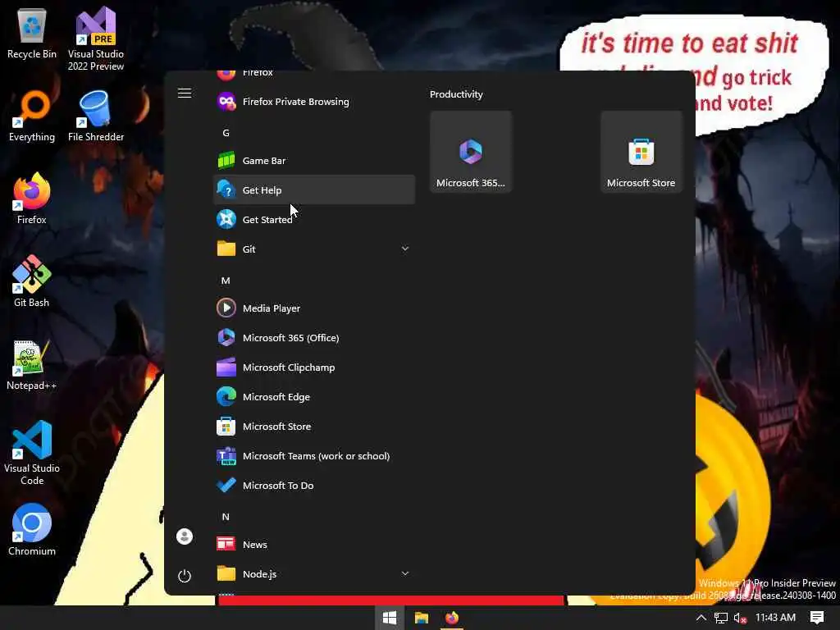Open the News app
Viewport: 840px width, 630px height.
coord(314,545)
